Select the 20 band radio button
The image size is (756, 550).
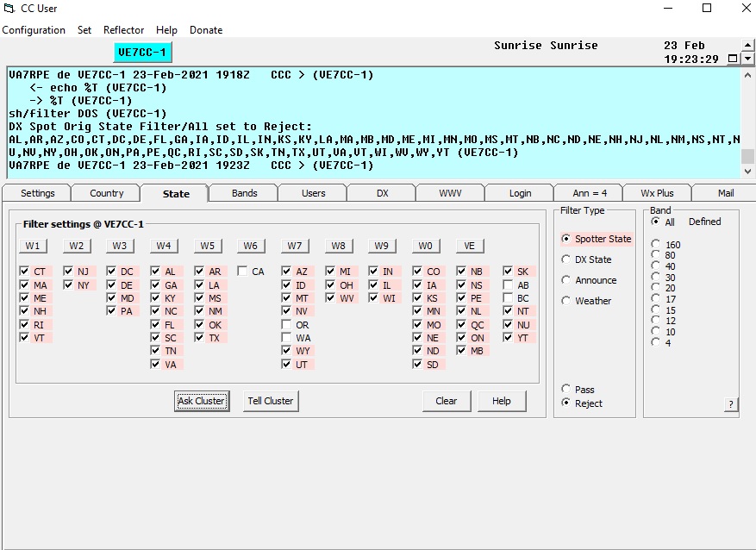coord(655,287)
